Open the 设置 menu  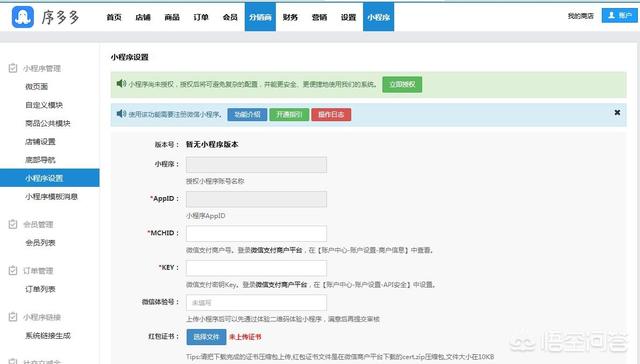[x=348, y=17]
